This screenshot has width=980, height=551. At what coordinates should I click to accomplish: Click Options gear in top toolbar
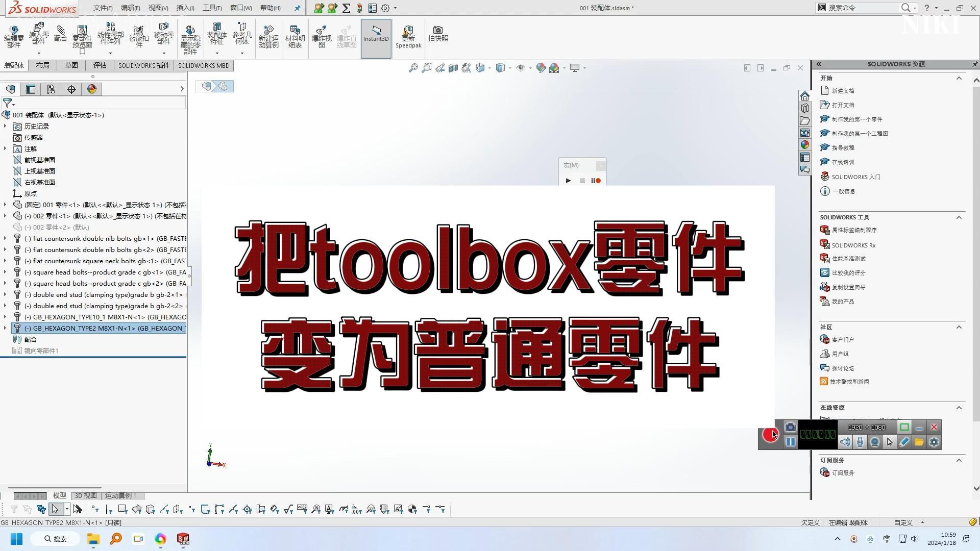coord(385,8)
